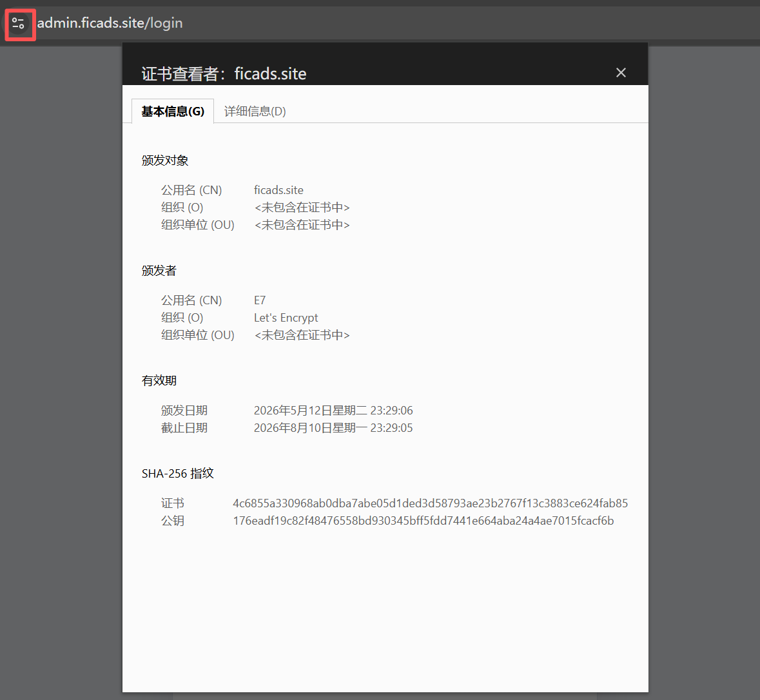760x700 pixels.
Task: Click the address bar URL admin.ficads.site/login
Action: coord(110,23)
